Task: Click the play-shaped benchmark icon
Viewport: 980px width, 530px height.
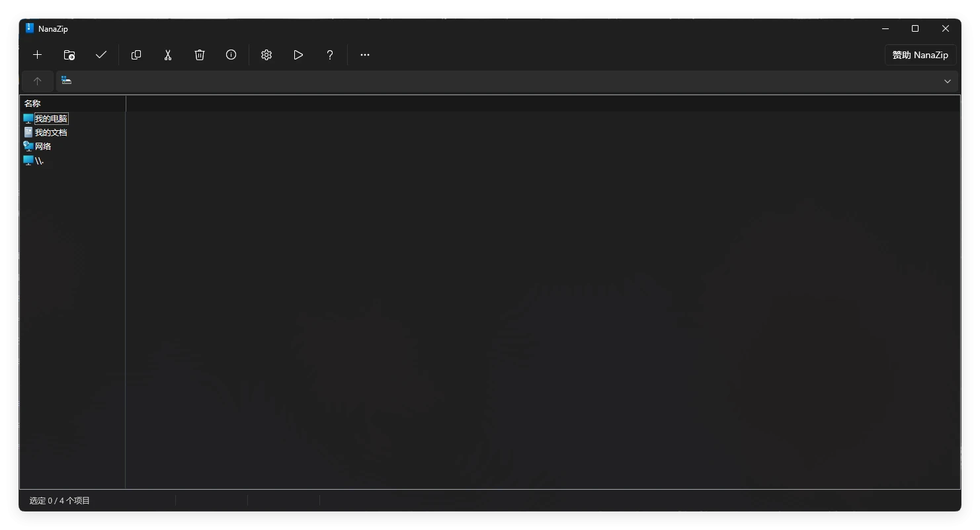Action: [298, 55]
